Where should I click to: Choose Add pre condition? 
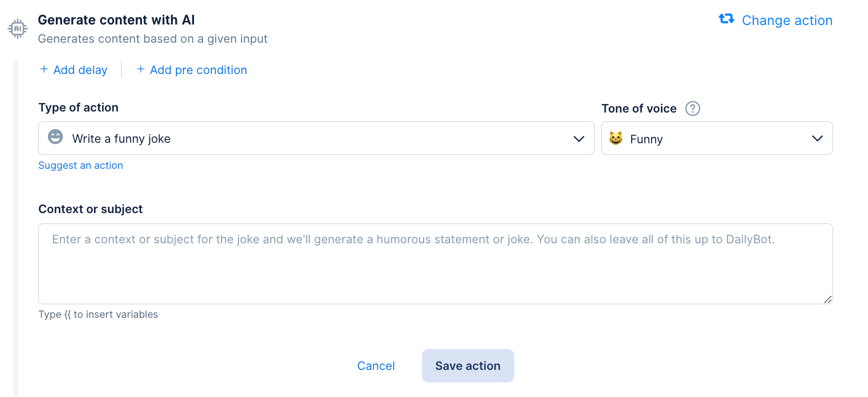click(x=198, y=70)
